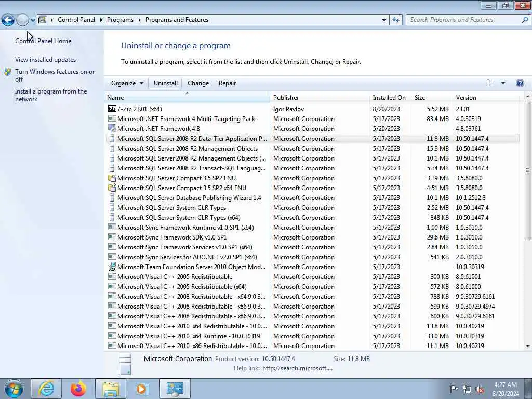Sort by the Installed On column header

point(390,97)
